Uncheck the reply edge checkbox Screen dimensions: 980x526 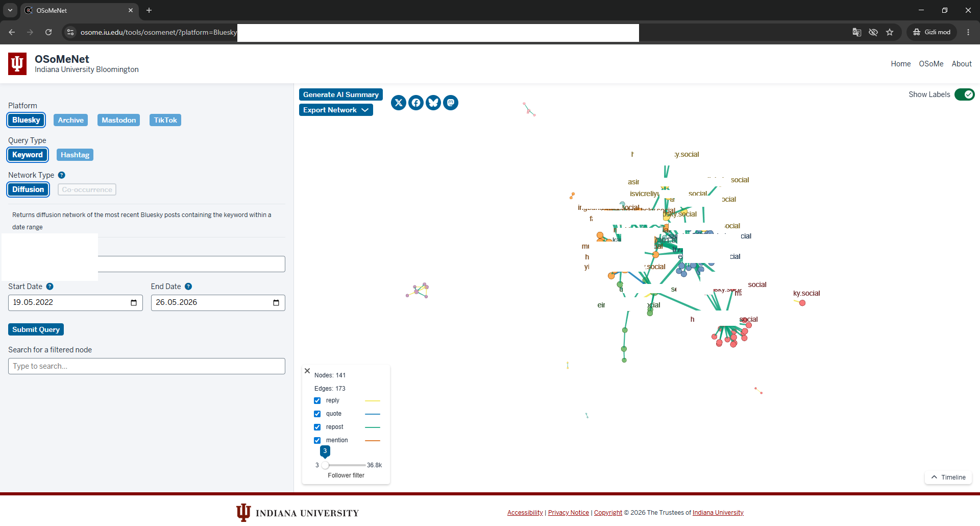click(x=317, y=401)
